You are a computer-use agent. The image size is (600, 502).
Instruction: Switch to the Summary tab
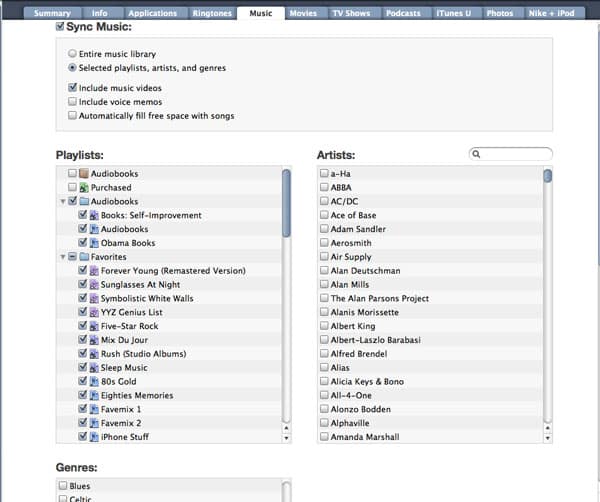pos(52,13)
